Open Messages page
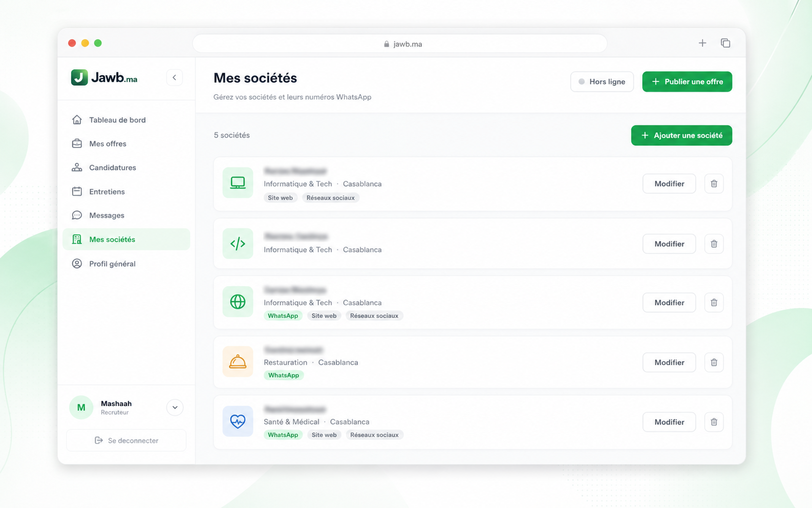812x508 pixels. click(126, 215)
